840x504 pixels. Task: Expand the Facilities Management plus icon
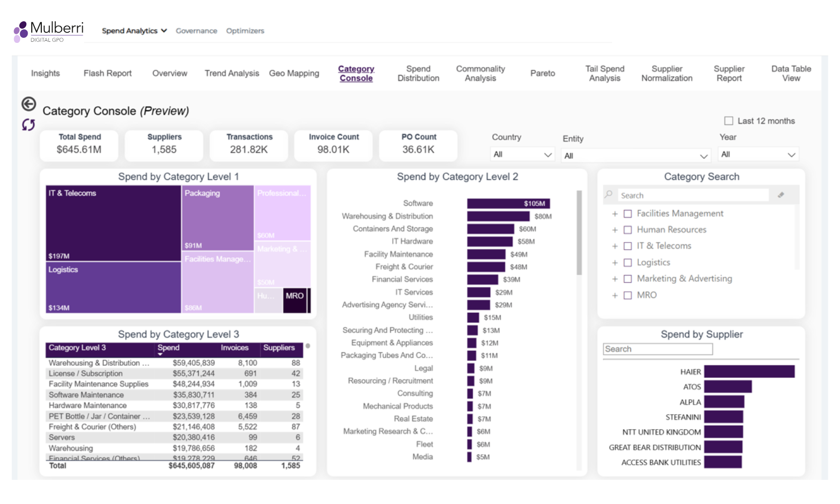tap(615, 214)
